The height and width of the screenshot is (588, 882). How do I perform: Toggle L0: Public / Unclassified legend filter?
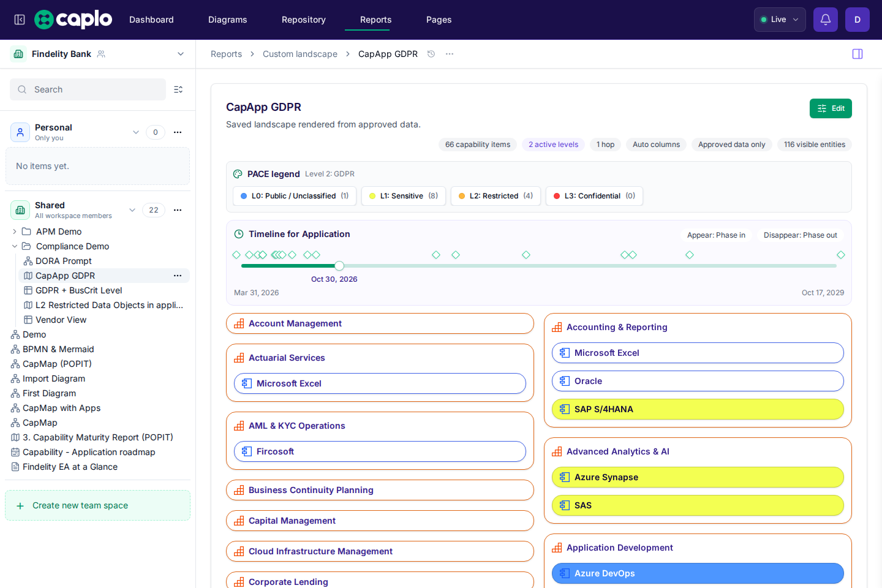pyautogui.click(x=295, y=196)
